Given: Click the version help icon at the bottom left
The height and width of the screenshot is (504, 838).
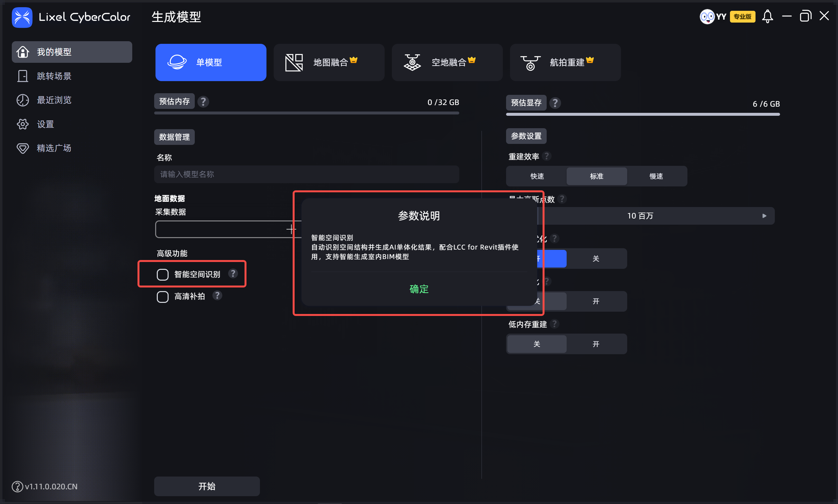Looking at the screenshot, I should click(x=17, y=486).
